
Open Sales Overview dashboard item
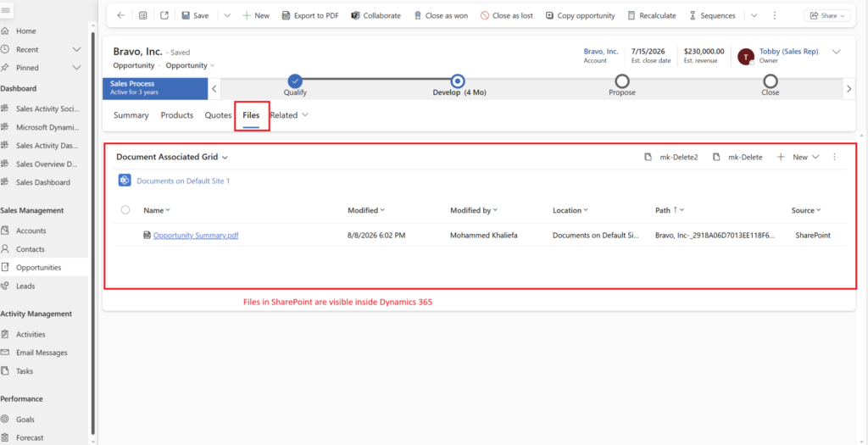click(x=47, y=164)
